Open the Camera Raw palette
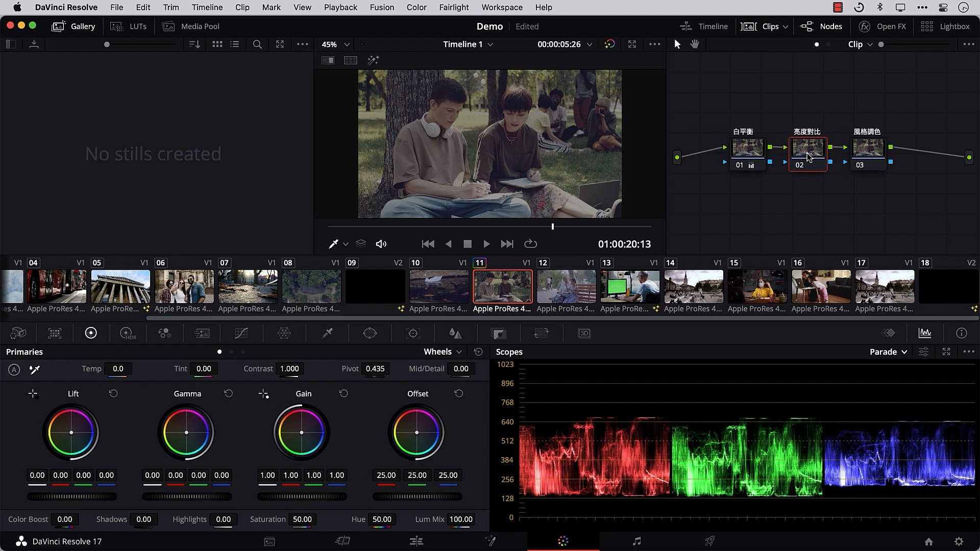The width and height of the screenshot is (980, 551). coord(18,333)
